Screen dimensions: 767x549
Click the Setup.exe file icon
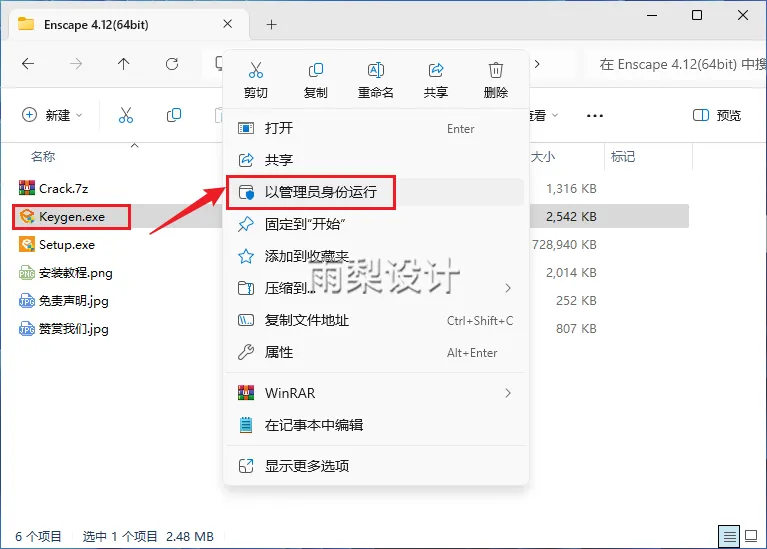click(26, 244)
